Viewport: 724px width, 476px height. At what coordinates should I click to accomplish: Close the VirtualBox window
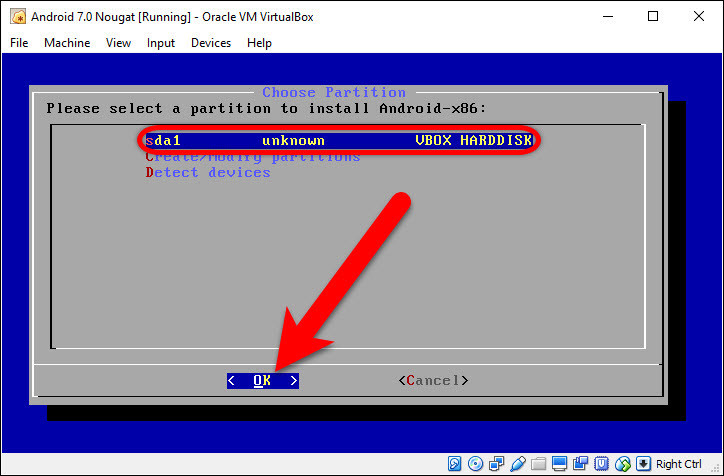[x=699, y=17]
